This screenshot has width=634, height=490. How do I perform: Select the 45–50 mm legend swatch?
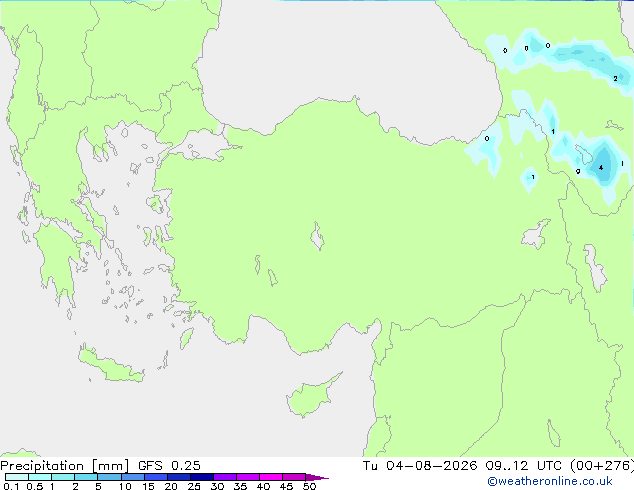(294, 477)
